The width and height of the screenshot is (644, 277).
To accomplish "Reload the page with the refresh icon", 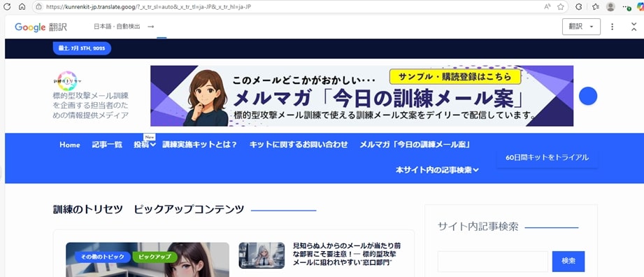I will click(x=7, y=6).
